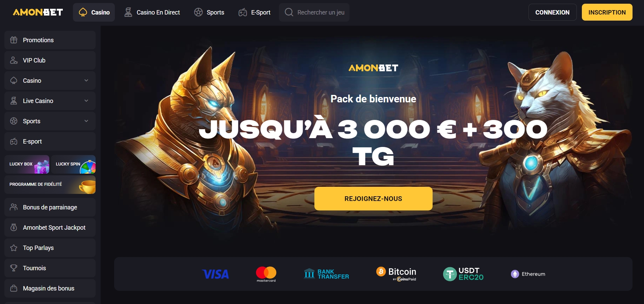Click the Bonus de parrainage people icon
Screen dimensions: 644x304
click(x=14, y=207)
